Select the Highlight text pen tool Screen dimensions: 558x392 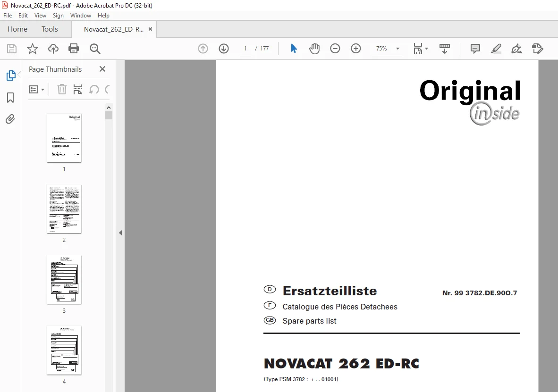click(x=496, y=49)
